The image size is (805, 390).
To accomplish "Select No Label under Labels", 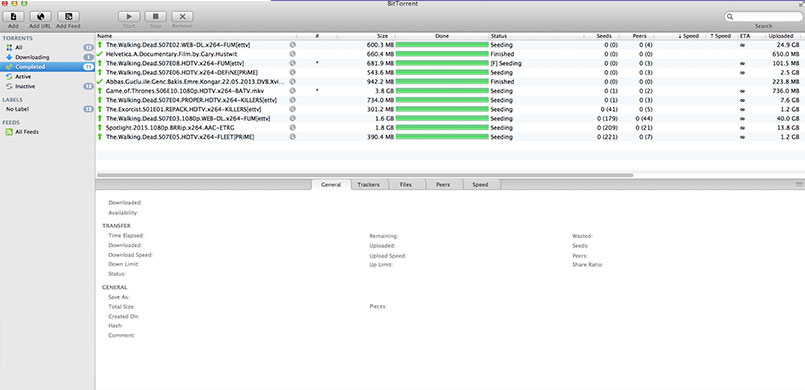I will point(47,109).
